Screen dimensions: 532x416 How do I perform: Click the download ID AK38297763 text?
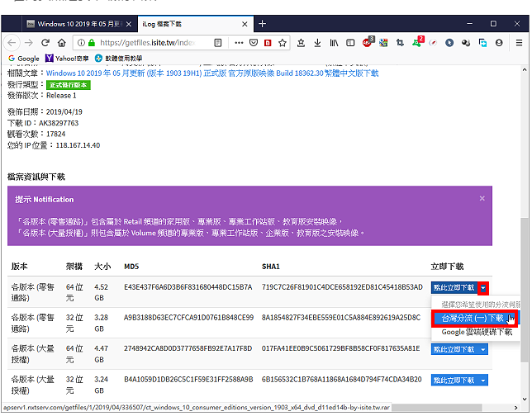59,123
